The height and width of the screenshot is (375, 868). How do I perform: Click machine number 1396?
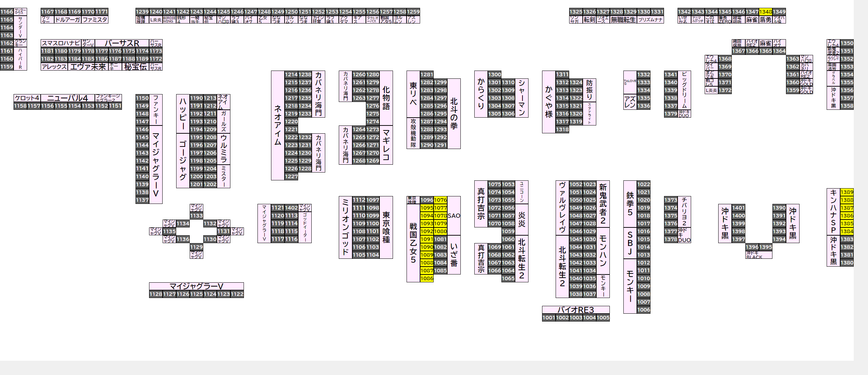pyautogui.click(x=752, y=247)
